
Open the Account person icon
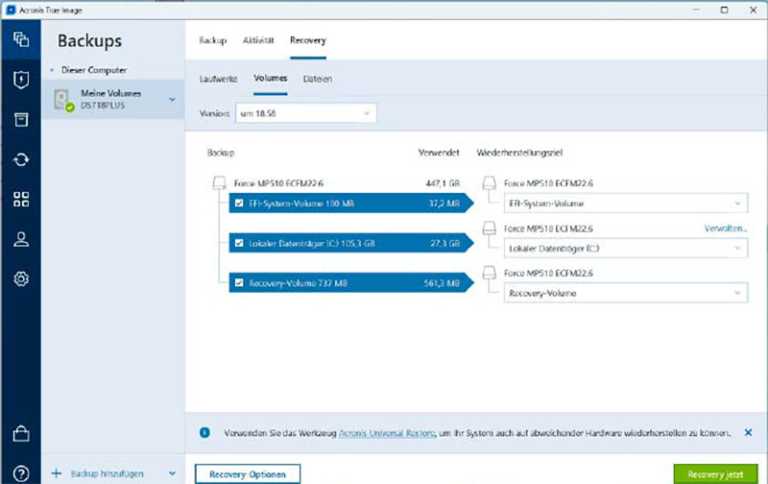coord(21,239)
